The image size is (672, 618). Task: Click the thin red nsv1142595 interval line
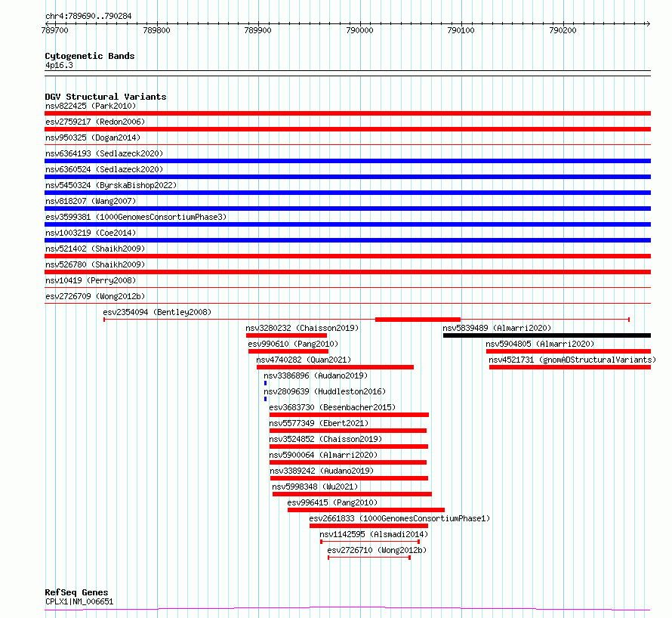370,542
